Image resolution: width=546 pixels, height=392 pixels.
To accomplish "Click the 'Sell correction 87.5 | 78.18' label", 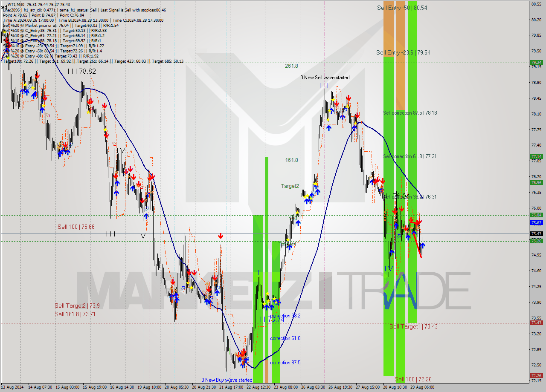I will (x=410, y=113).
